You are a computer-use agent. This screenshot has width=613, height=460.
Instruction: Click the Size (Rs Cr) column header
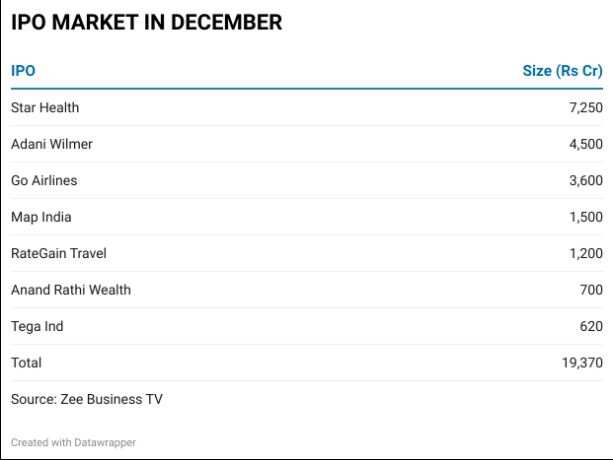pyautogui.click(x=563, y=71)
